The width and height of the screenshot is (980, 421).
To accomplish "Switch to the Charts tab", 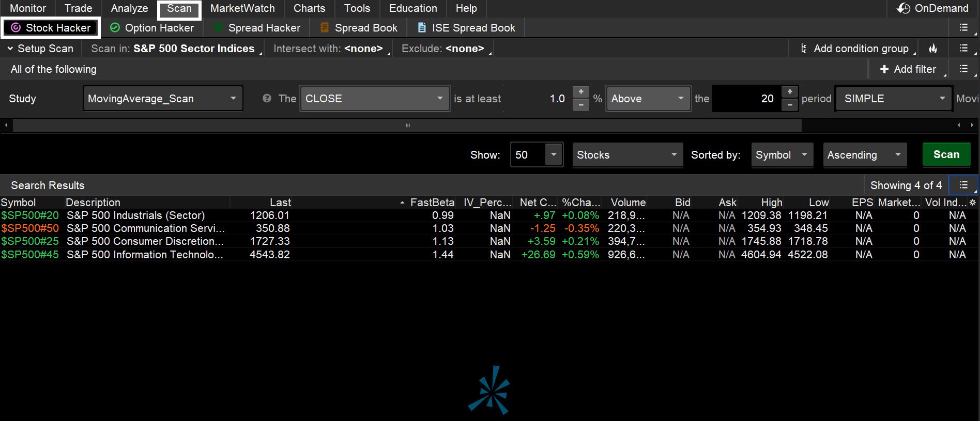I will (x=309, y=8).
